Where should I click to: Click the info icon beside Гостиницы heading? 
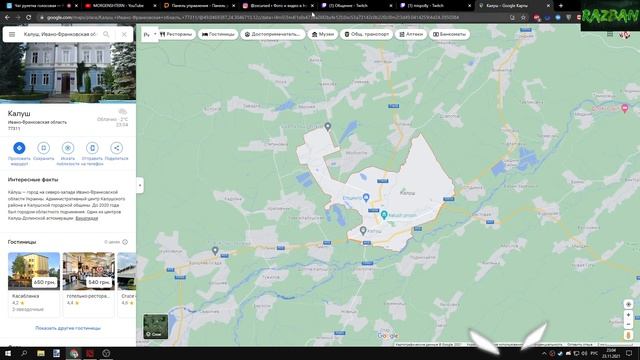(125, 242)
